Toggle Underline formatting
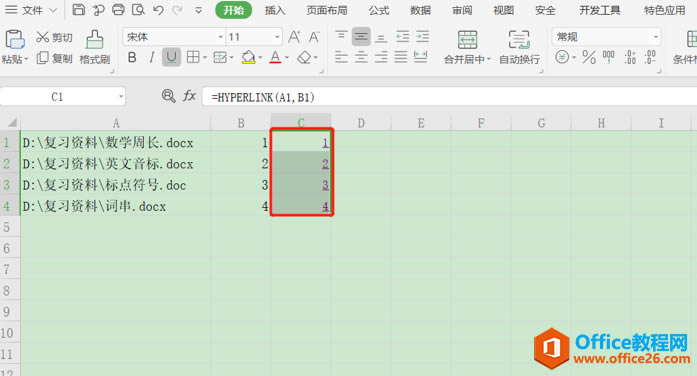697x376 pixels. pos(171,57)
